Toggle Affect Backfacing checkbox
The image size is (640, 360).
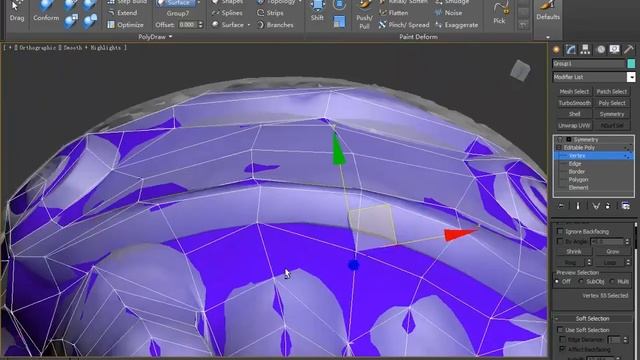tap(562, 349)
